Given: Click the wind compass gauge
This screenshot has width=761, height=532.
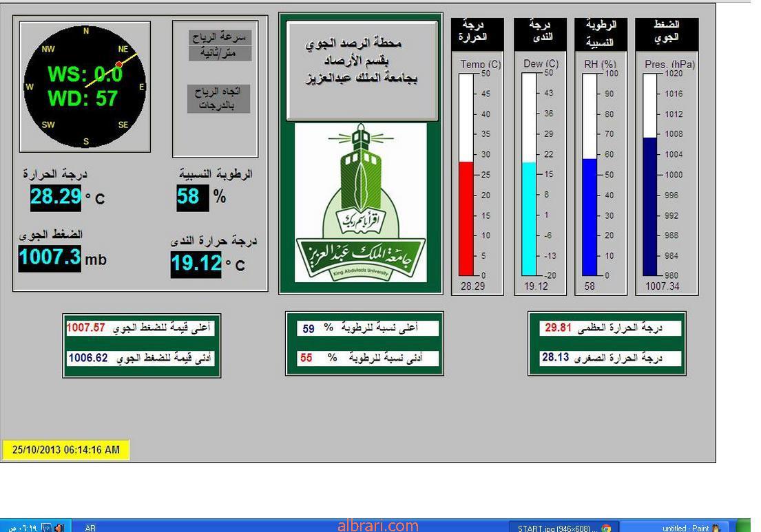Looking at the screenshot, I should (x=85, y=87).
